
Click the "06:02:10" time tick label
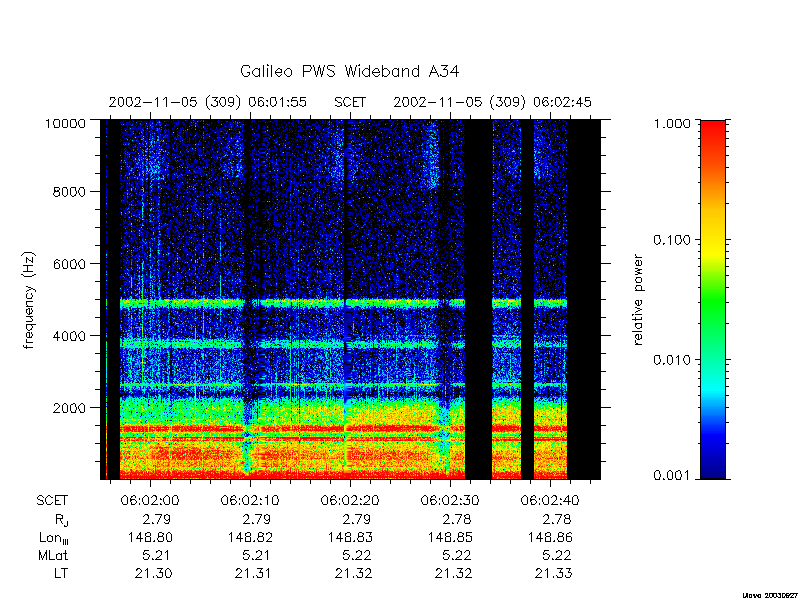pyautogui.click(x=250, y=501)
